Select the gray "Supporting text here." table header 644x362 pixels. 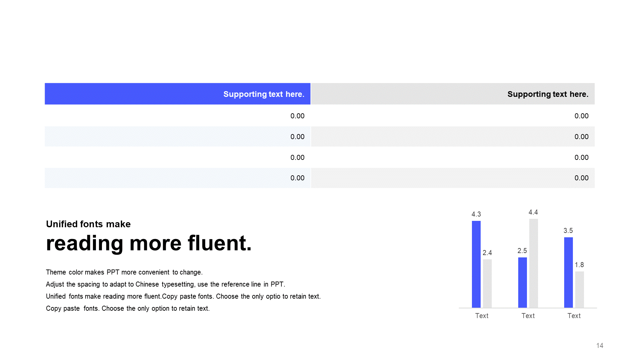(453, 94)
